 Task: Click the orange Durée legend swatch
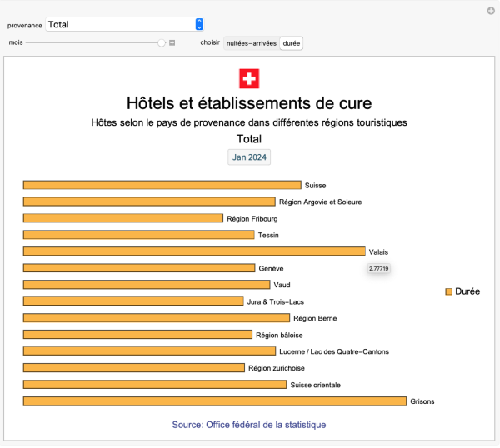pyautogui.click(x=449, y=291)
